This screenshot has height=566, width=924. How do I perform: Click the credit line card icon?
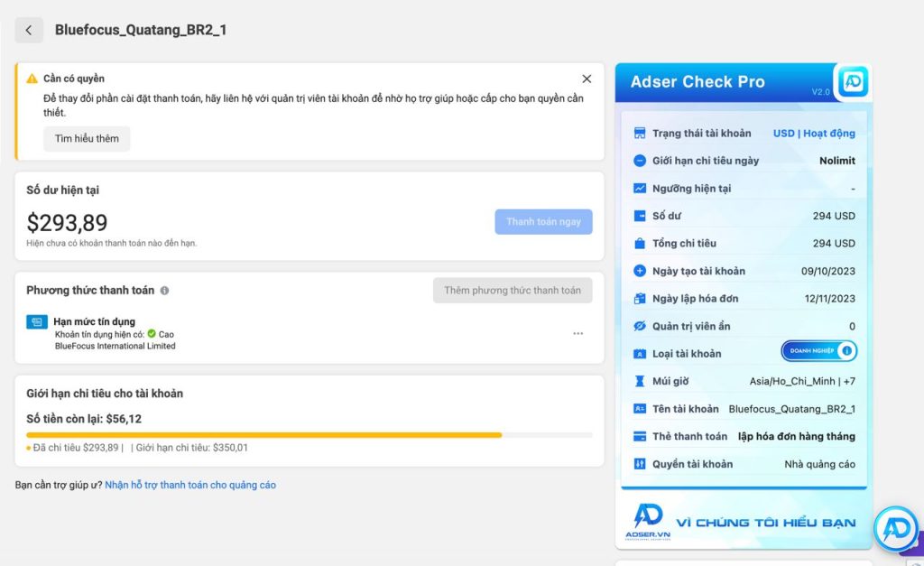[x=37, y=322]
